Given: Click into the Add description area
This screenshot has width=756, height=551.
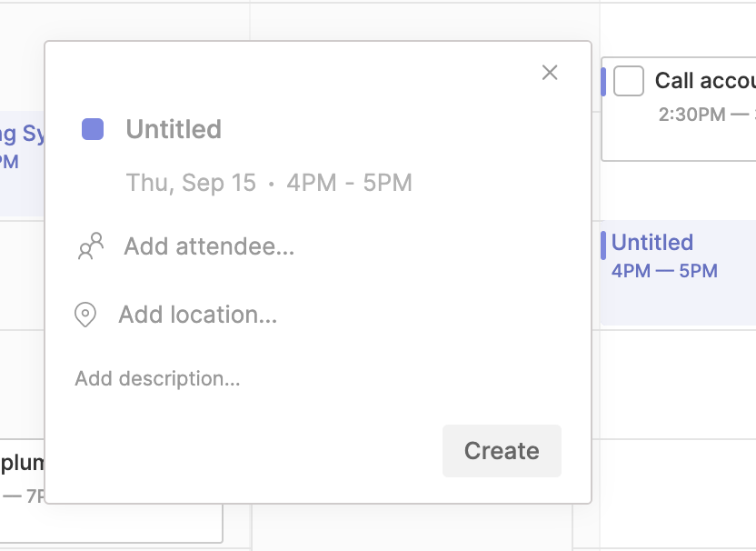Looking at the screenshot, I should coord(158,378).
